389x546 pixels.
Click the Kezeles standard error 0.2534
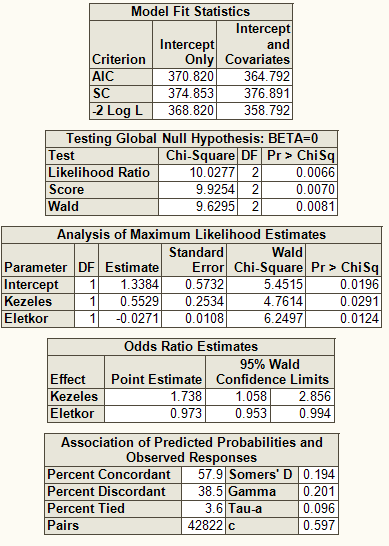[204, 301]
